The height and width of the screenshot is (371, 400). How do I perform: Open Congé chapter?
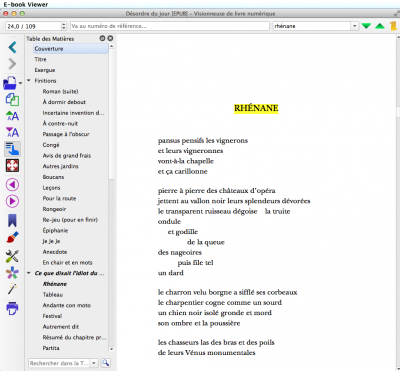pyautogui.click(x=51, y=145)
